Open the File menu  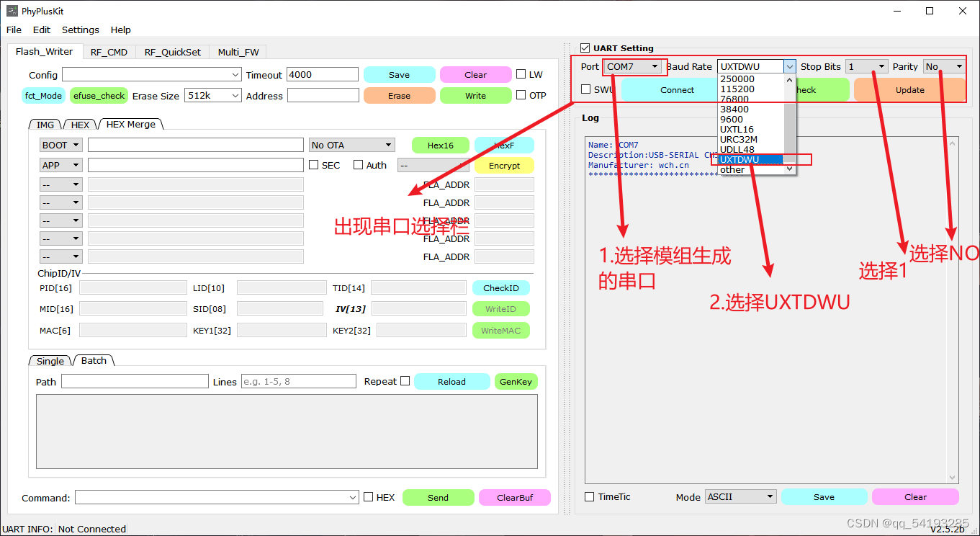14,30
